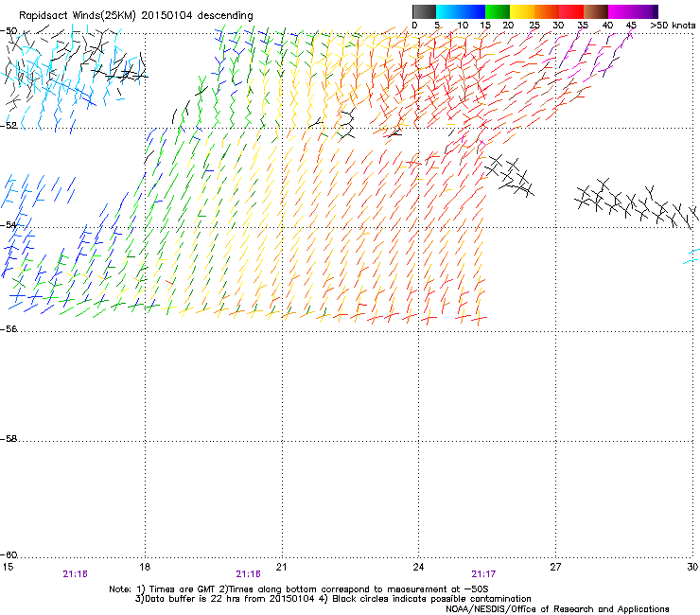Select the yellow 20-25 knots legend segment
700x615 pixels.
tap(522, 11)
